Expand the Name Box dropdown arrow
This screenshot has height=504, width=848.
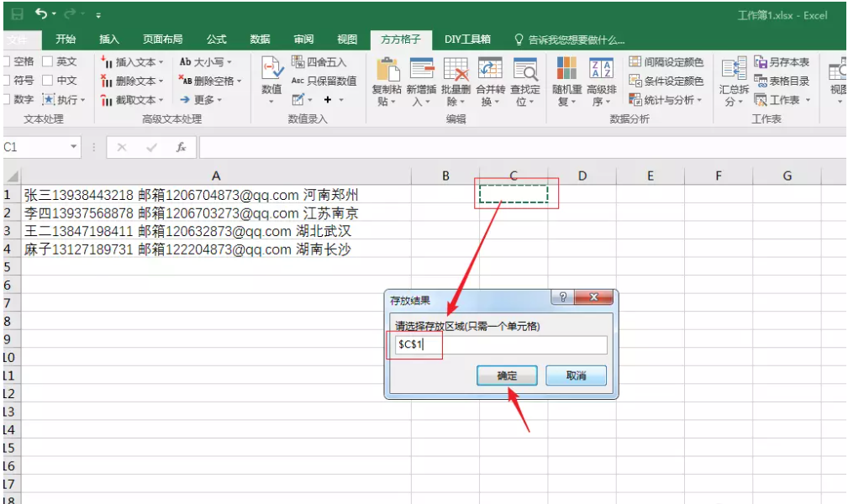coord(74,147)
